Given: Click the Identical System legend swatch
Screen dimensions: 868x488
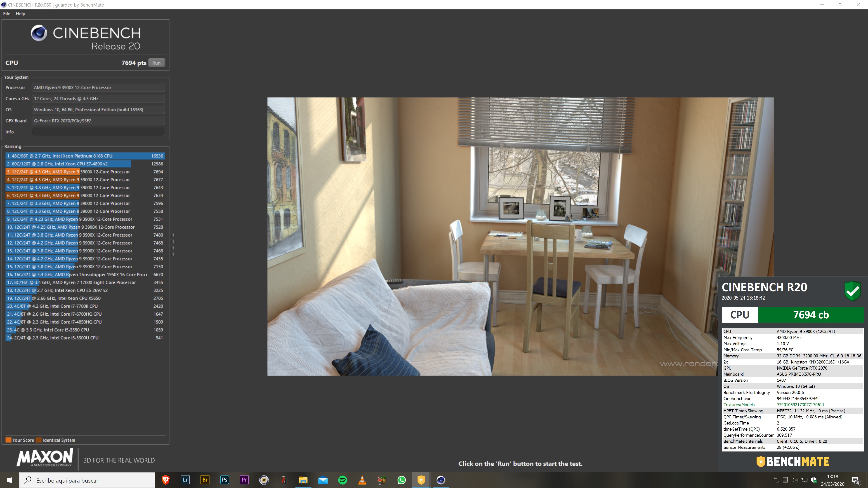Looking at the screenshot, I should click(x=38, y=440).
